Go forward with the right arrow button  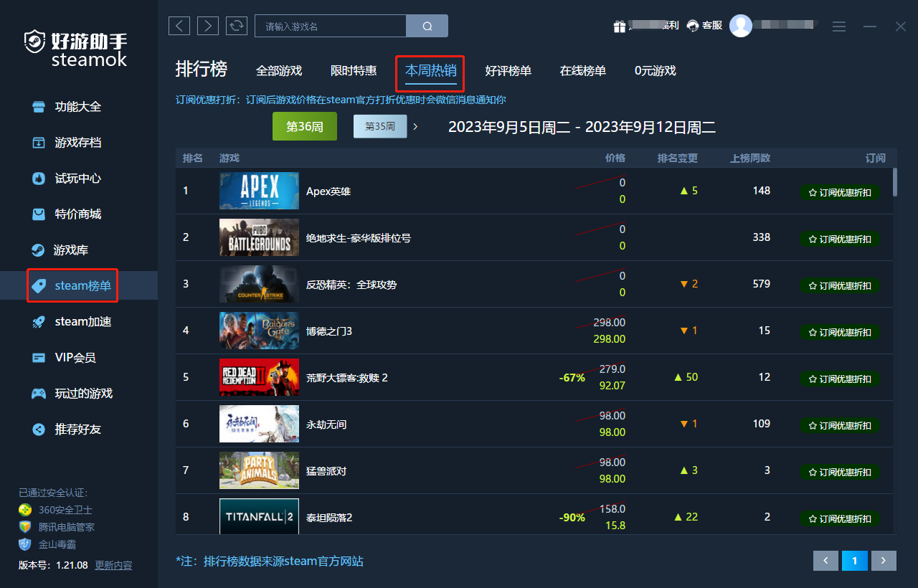[x=208, y=26]
